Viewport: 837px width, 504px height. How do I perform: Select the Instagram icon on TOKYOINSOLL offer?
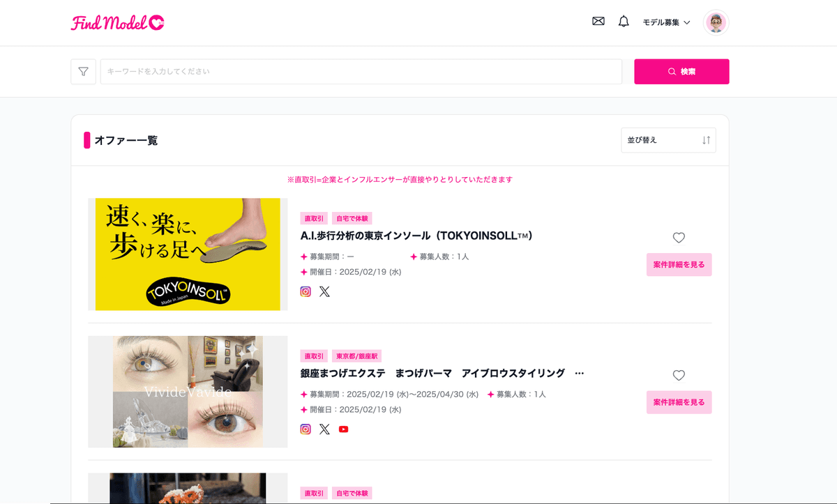[x=305, y=291]
